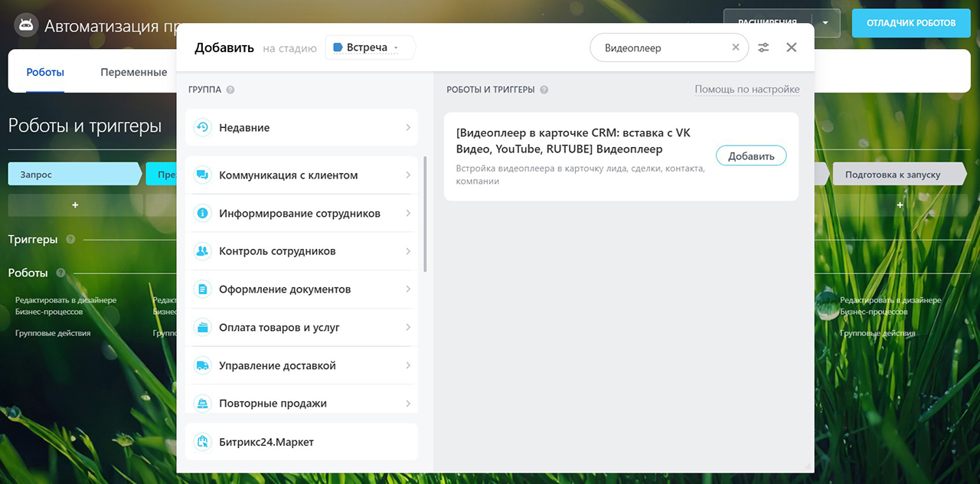Click the Битрикс24.Маркет icon
This screenshot has height=484, width=980.
coord(203,442)
